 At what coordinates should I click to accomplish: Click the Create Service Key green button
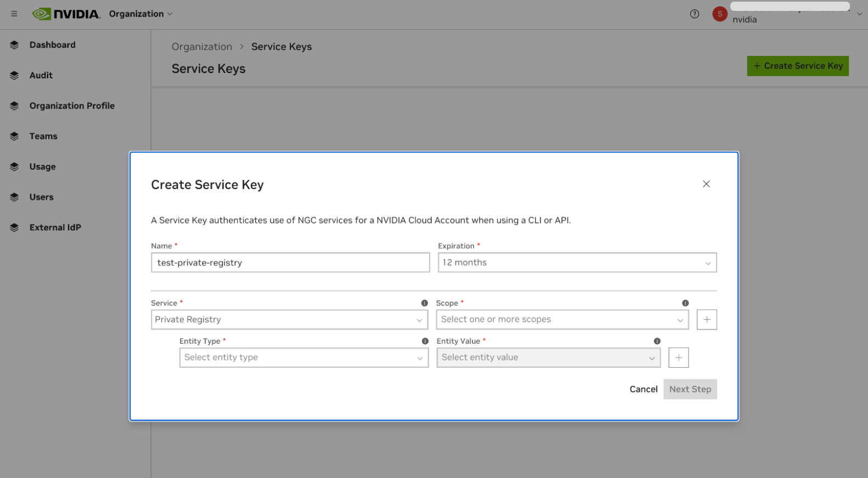coord(798,66)
